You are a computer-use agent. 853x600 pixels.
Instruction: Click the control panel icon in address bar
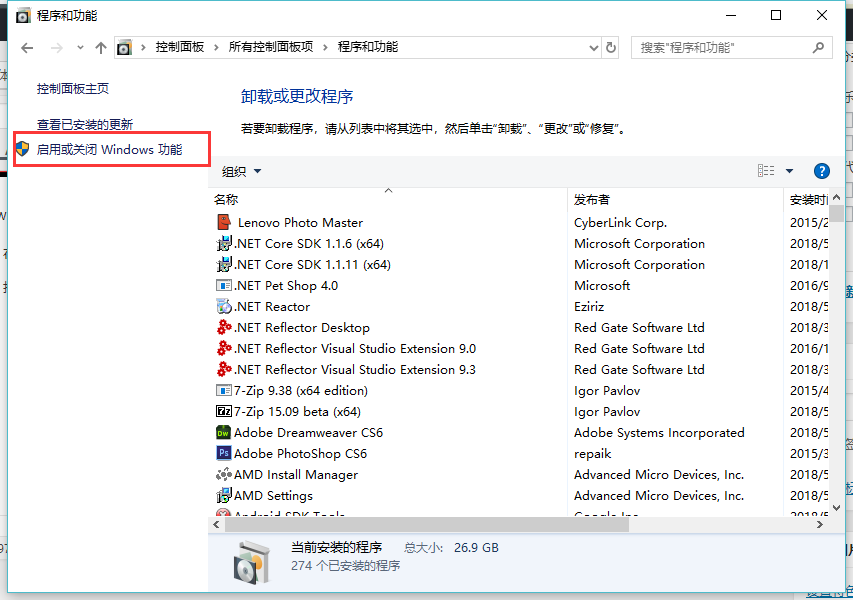[x=124, y=48]
